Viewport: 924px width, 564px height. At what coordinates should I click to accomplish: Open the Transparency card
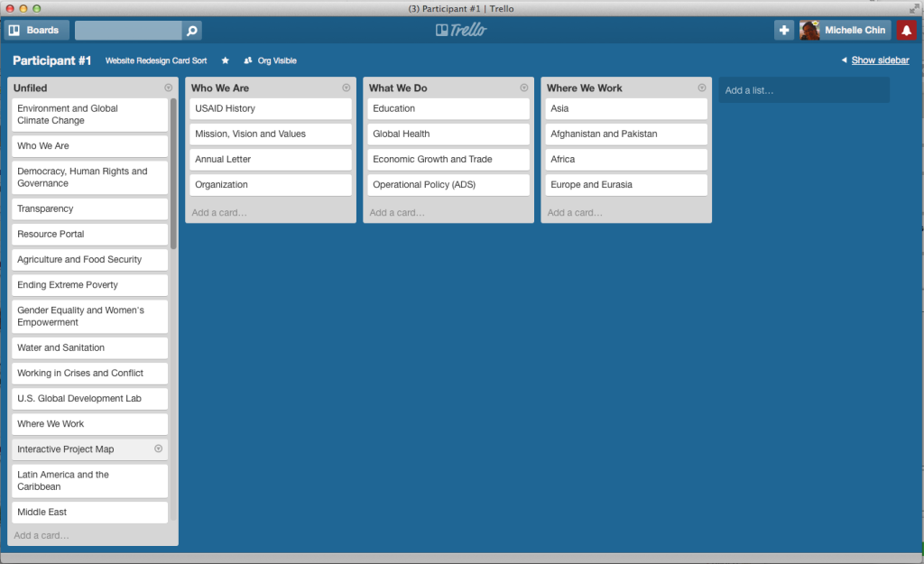(x=89, y=208)
